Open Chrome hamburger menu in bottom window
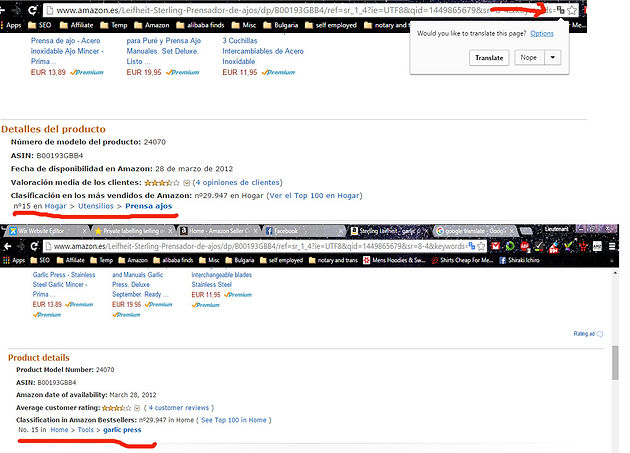This screenshot has height=453, width=630. 612,246
